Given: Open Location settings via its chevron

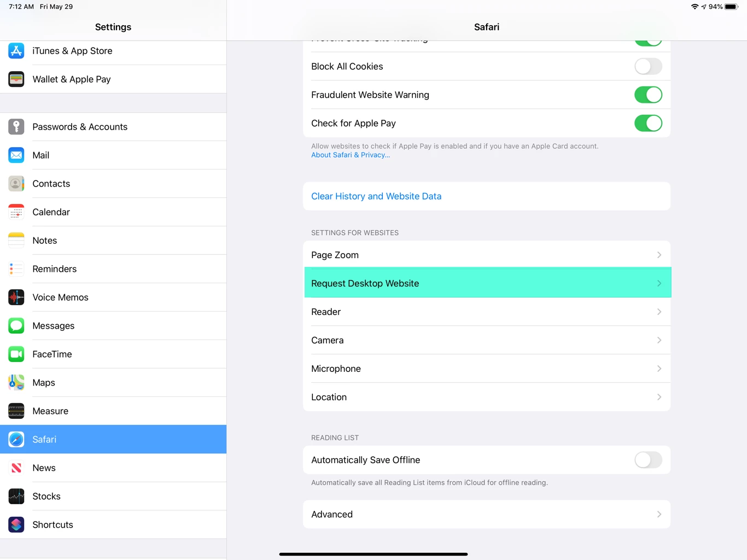Looking at the screenshot, I should pos(659,398).
